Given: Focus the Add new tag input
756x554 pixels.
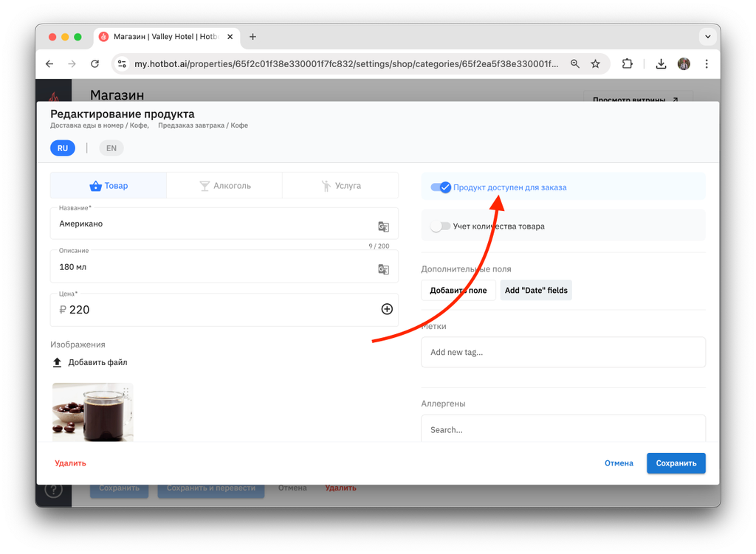Looking at the screenshot, I should [563, 352].
